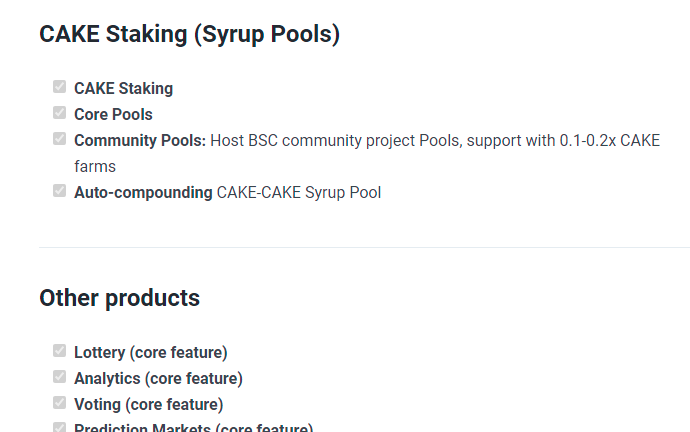Image resolution: width=690 pixels, height=432 pixels.
Task: Toggle the Auto-compounding checkbox
Action: pyautogui.click(x=59, y=190)
